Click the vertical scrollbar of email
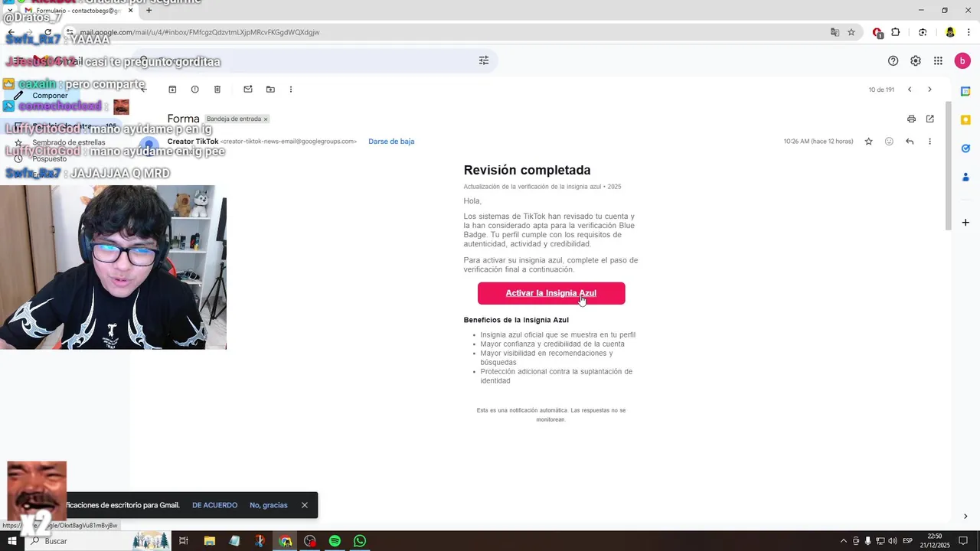 [949, 165]
